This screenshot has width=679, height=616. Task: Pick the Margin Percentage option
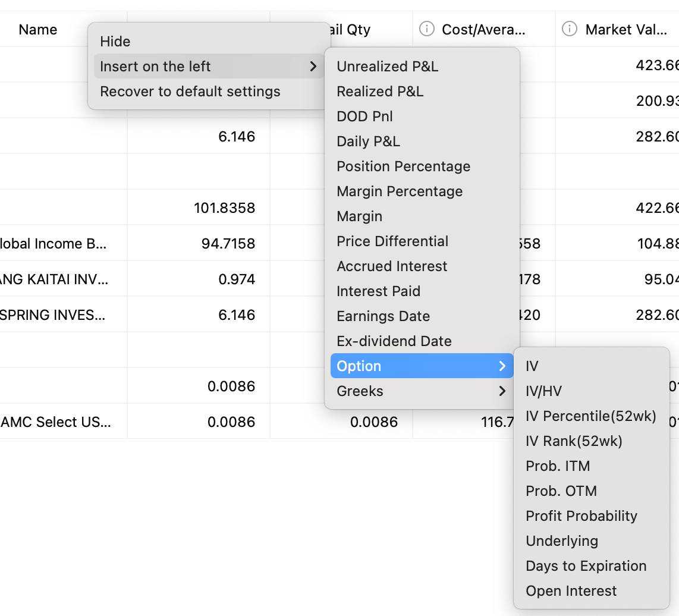(400, 191)
